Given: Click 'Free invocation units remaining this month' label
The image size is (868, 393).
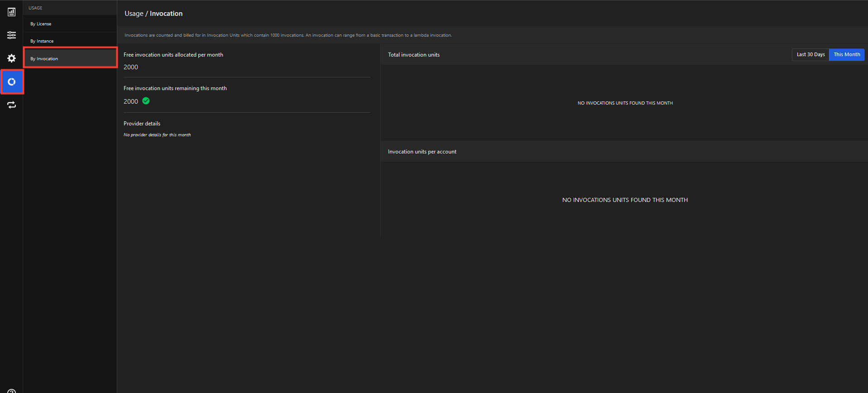Looking at the screenshot, I should click(x=175, y=88).
